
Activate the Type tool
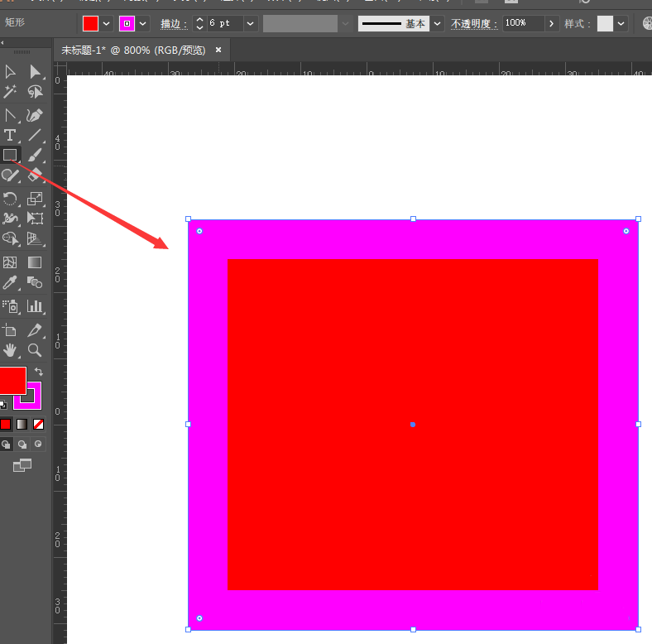(10, 135)
